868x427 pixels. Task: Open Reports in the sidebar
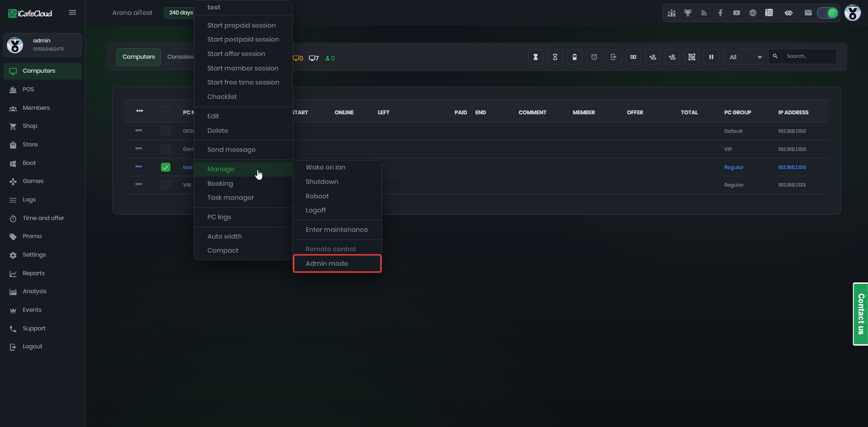[34, 273]
